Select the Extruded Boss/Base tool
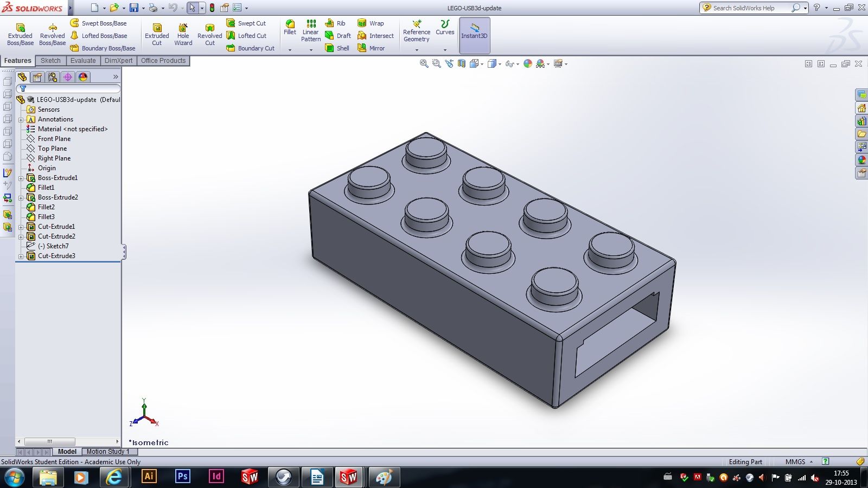The image size is (868, 488). [x=20, y=33]
